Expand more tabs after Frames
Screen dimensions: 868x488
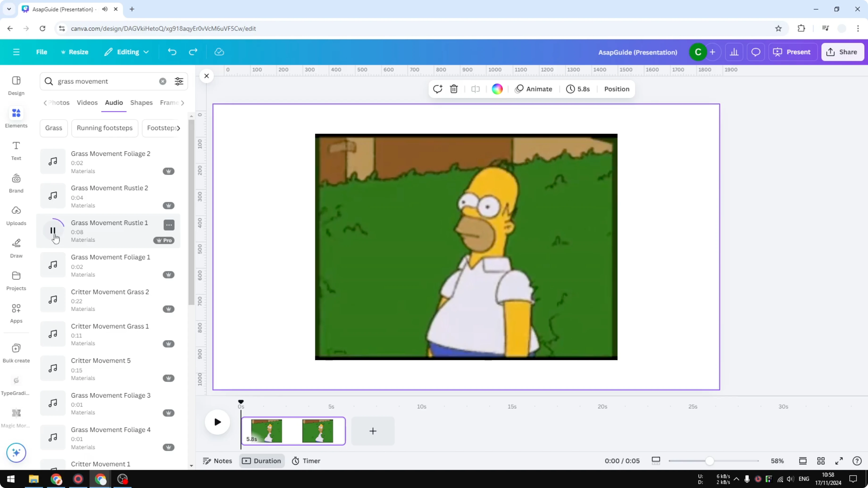[x=183, y=103]
